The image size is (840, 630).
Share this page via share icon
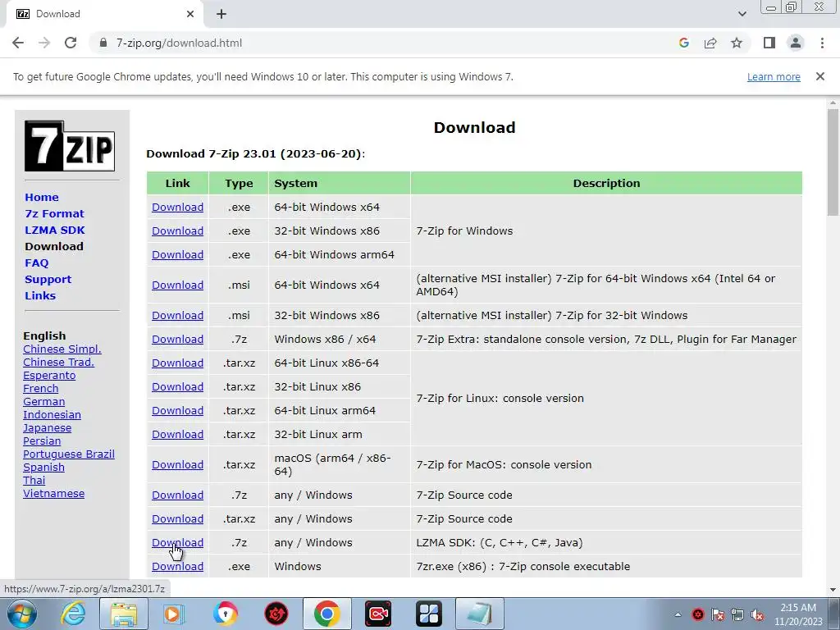tap(710, 43)
